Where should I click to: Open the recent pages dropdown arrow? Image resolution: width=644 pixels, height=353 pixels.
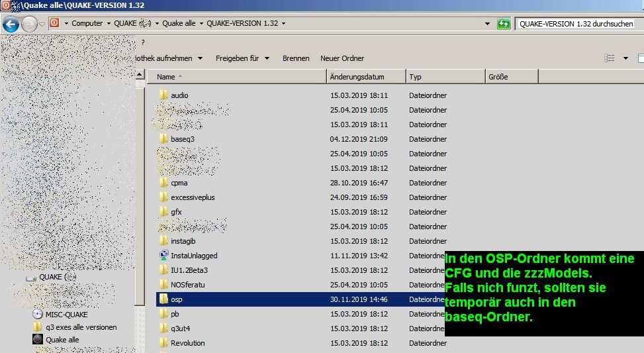tap(42, 25)
